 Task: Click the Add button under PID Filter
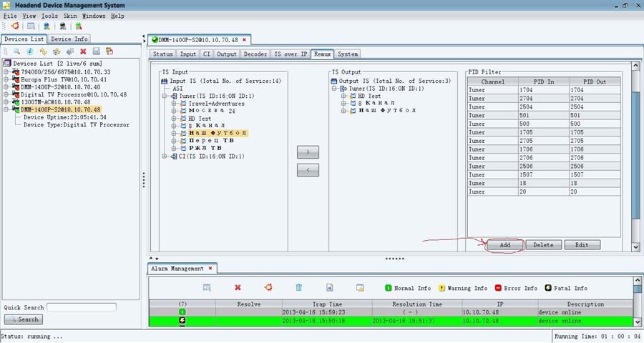click(504, 245)
